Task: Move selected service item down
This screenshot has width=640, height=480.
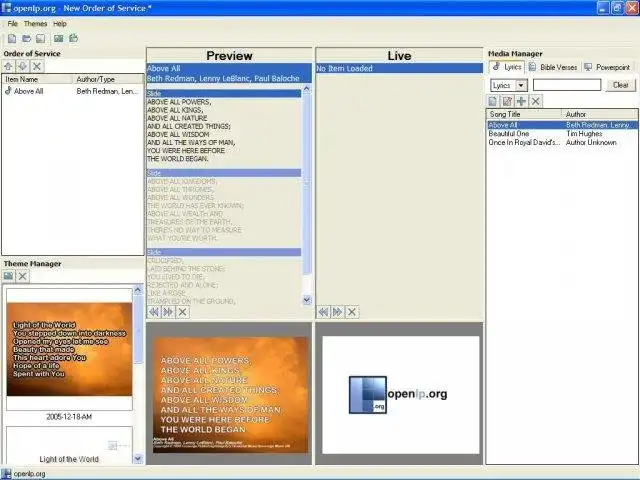Action: point(22,66)
